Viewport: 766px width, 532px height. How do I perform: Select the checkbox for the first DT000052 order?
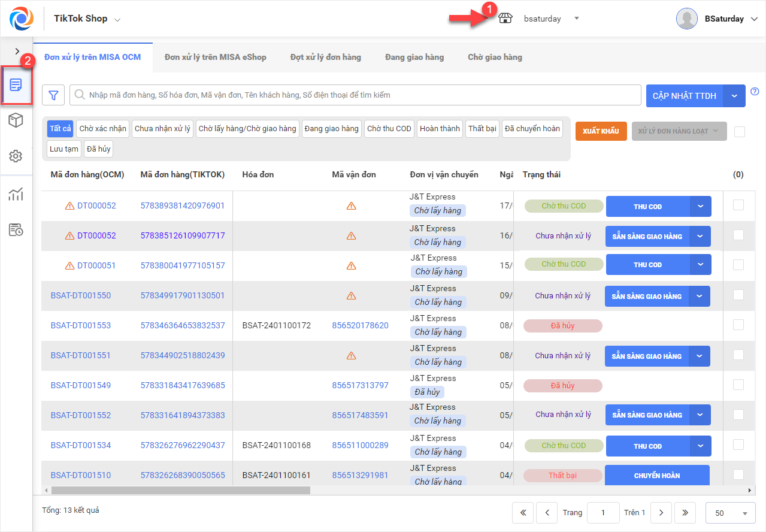coord(738,205)
